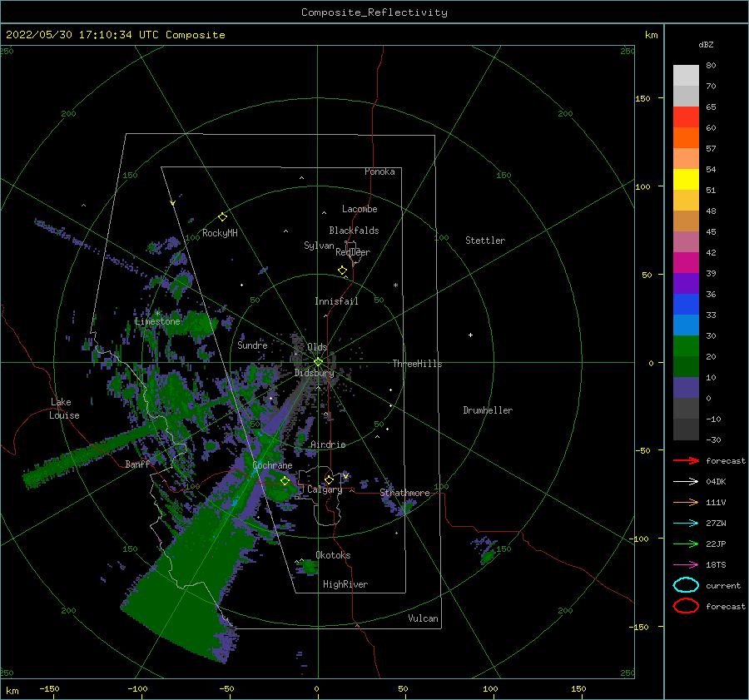749x700 pixels.
Task: Click the red 'forecast' ellipse legend icon
Action: 686,606
